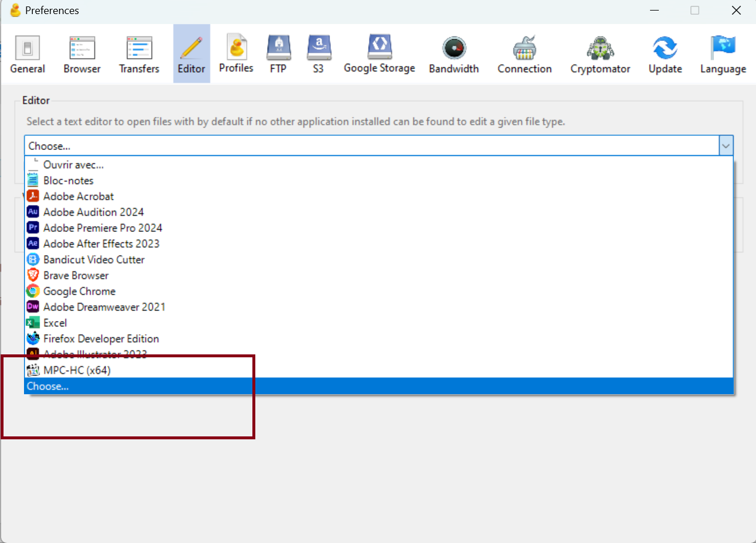Image resolution: width=756 pixels, height=543 pixels.
Task: Close the Preferences window
Action: [x=736, y=11]
